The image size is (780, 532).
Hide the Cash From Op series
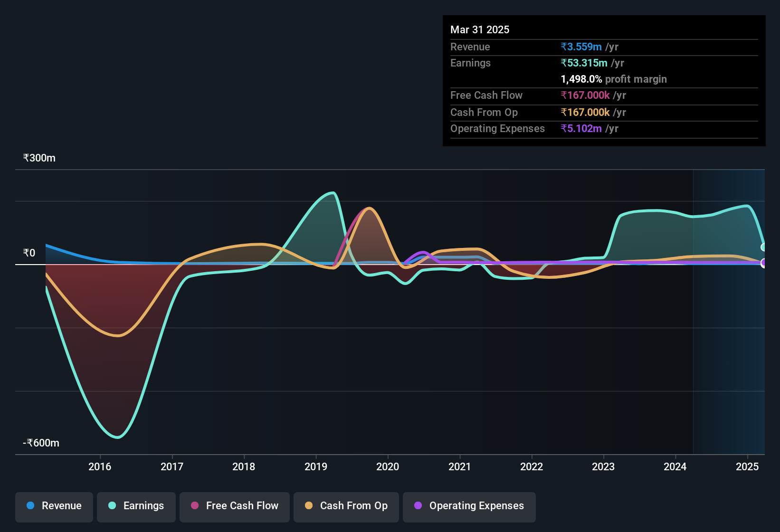tap(346, 507)
